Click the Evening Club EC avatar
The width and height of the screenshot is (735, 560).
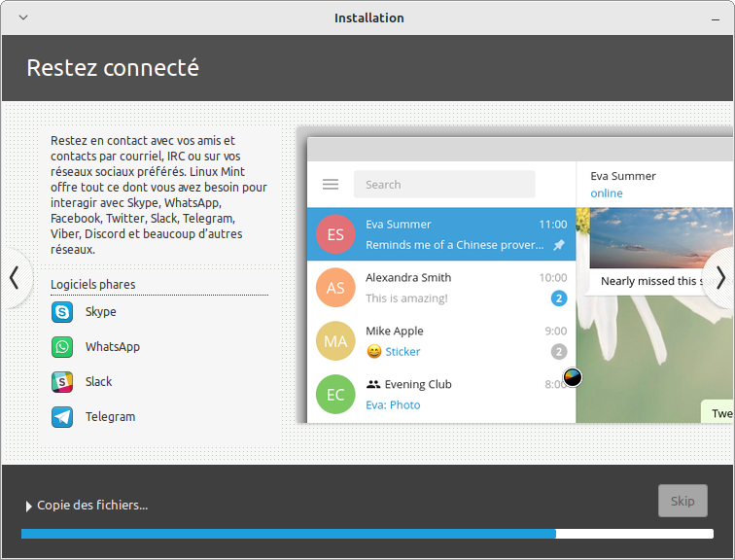[x=335, y=395]
